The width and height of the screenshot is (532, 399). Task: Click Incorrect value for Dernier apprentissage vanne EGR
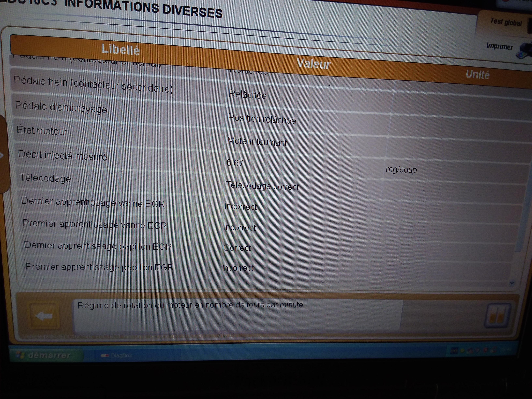(x=241, y=207)
